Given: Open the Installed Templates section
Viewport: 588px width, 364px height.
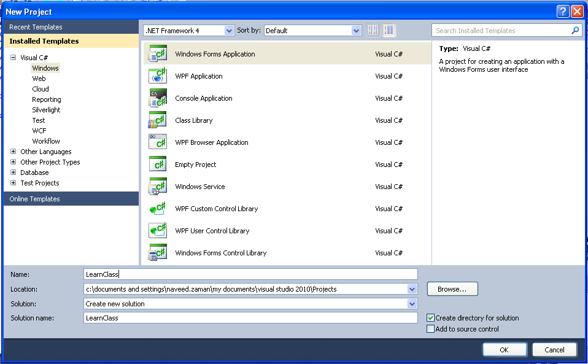Looking at the screenshot, I should tap(71, 41).
